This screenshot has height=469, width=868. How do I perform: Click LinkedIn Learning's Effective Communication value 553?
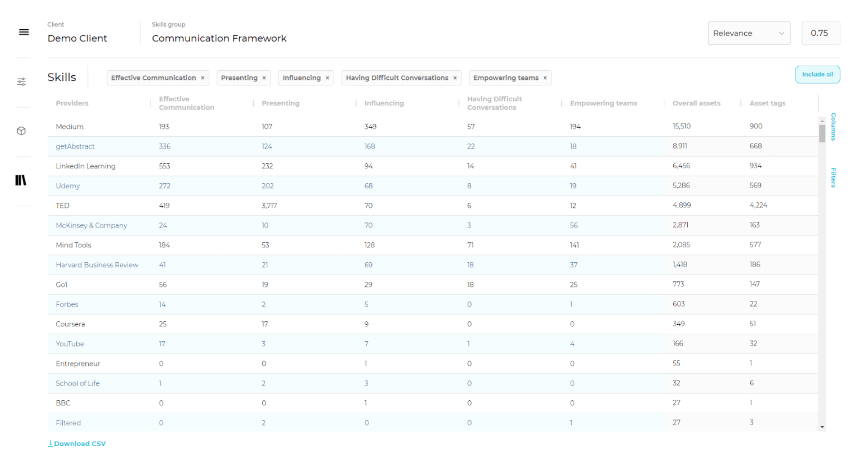coord(165,166)
